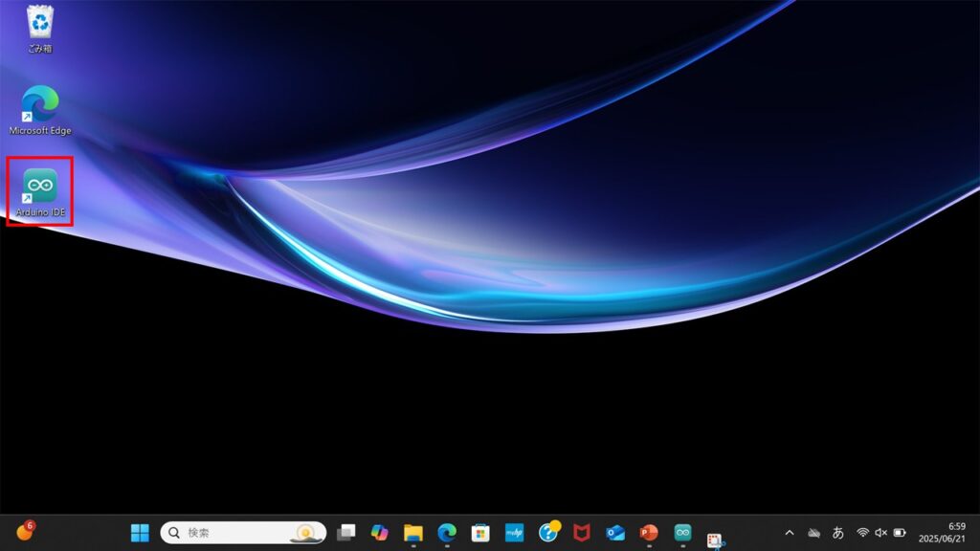980x551 pixels.
Task: Expand the hidden system tray icons
Action: pyautogui.click(x=790, y=532)
